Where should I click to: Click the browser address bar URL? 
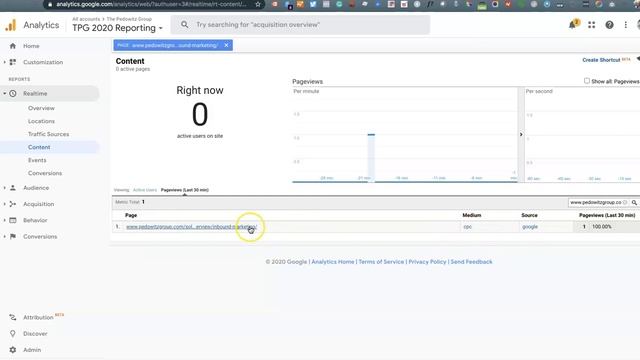[x=151, y=4]
